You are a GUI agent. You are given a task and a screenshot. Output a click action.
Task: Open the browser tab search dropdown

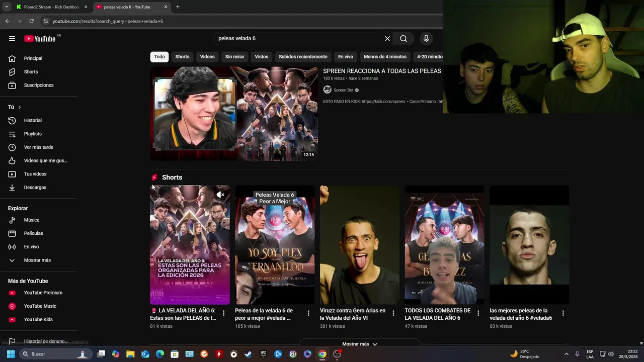coord(7,7)
